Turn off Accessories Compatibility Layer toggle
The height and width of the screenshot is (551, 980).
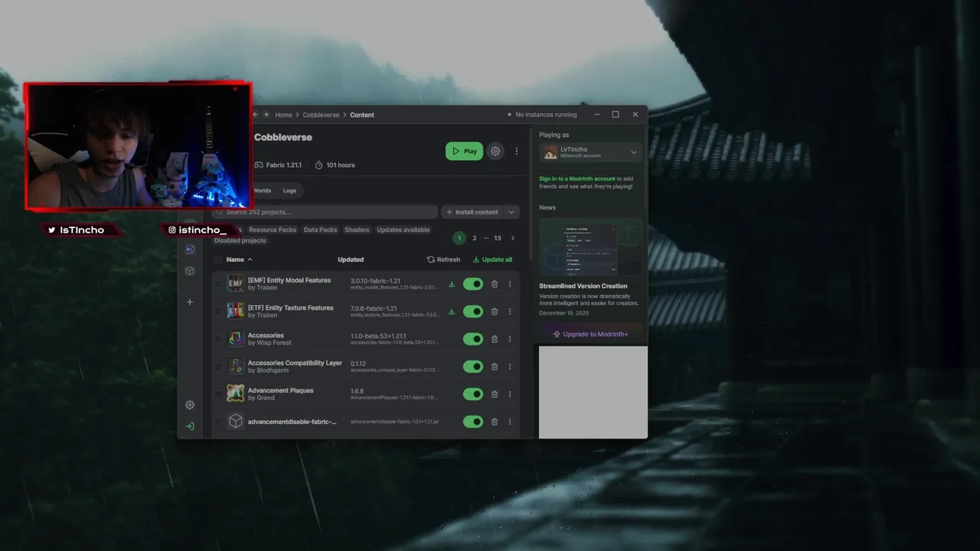click(x=473, y=367)
